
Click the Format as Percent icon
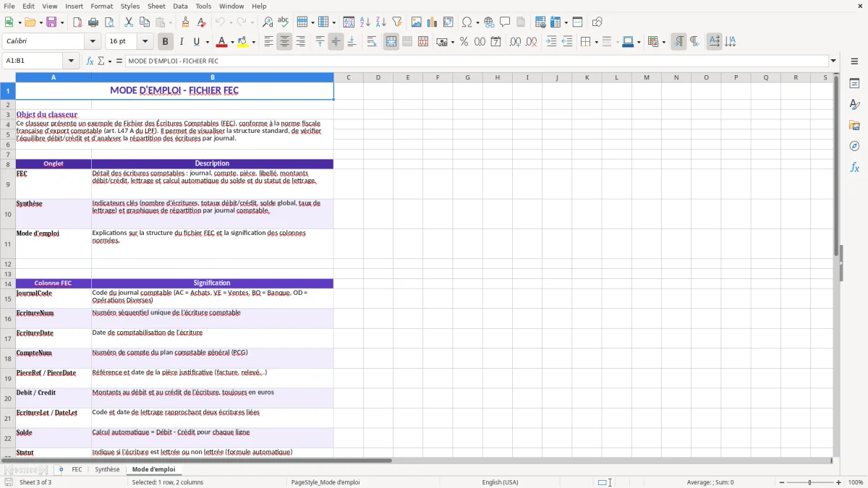click(x=464, y=42)
